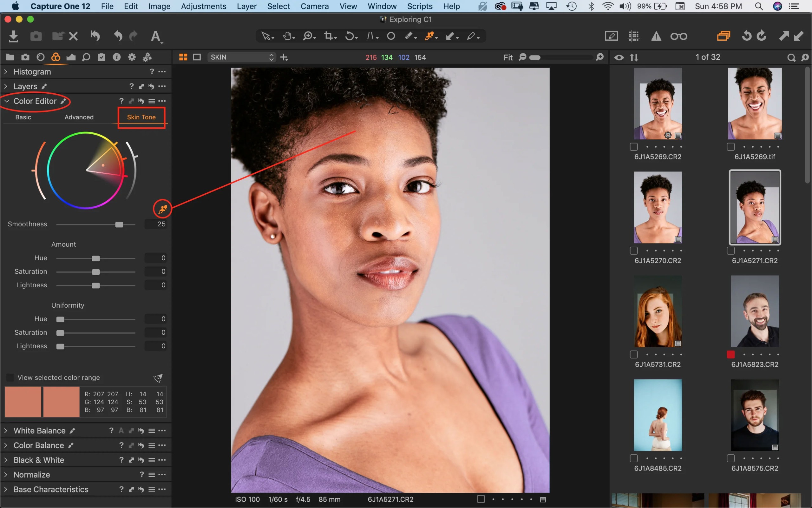Enable View selected color range checkbox

click(x=10, y=378)
